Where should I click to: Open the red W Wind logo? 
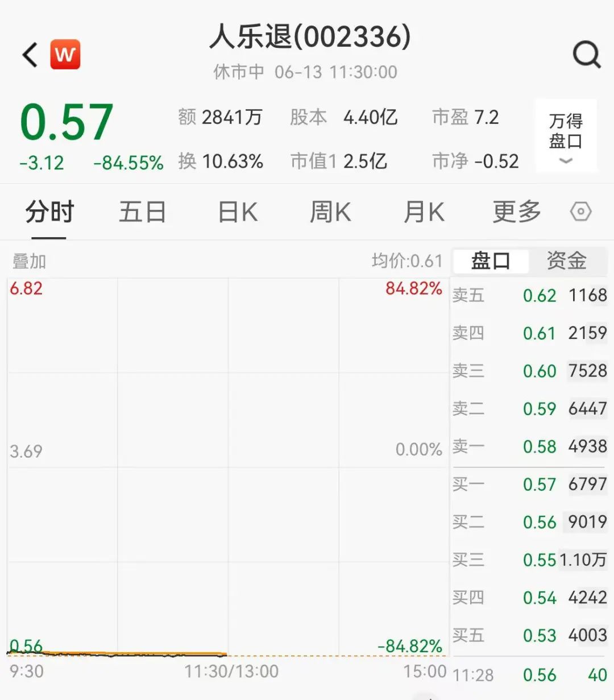pyautogui.click(x=65, y=55)
